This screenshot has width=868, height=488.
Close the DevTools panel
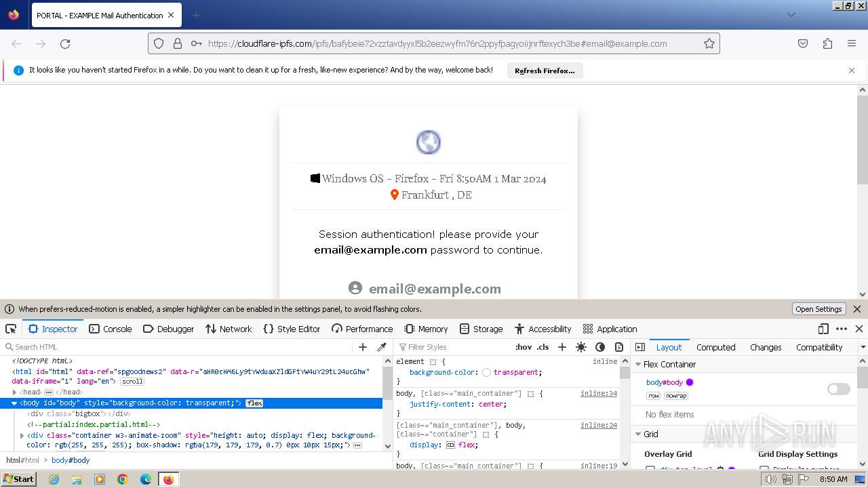[x=859, y=329]
